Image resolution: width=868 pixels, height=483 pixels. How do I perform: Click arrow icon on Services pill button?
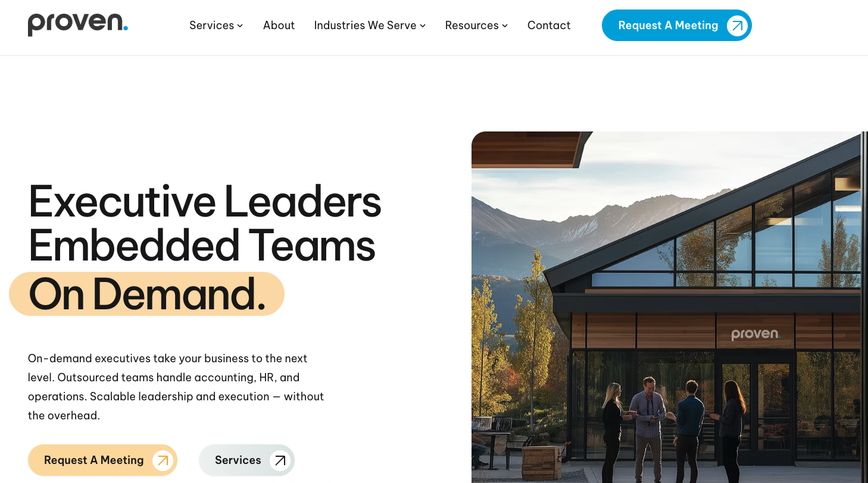[280, 460]
